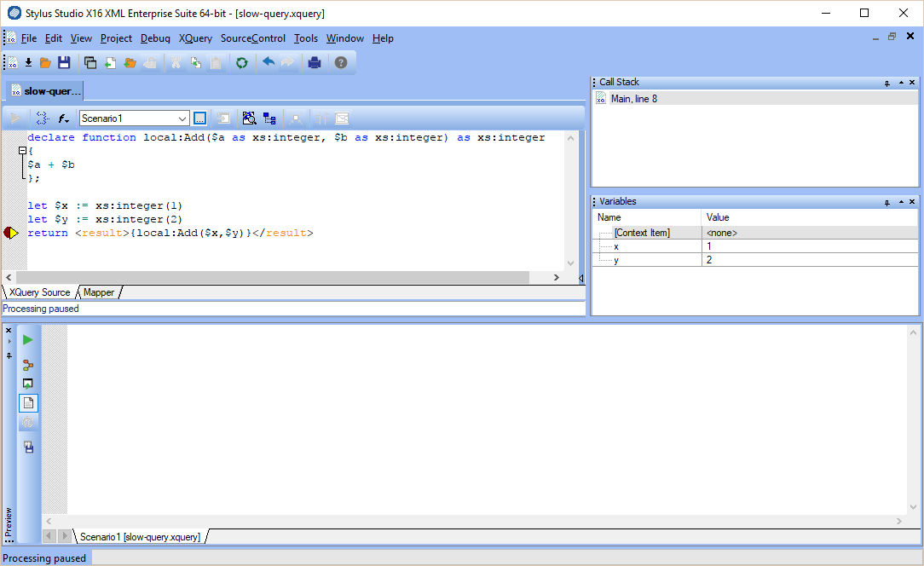Select Main, line 8 in Call Stack
Screen dimensions: 924x566
coord(633,99)
